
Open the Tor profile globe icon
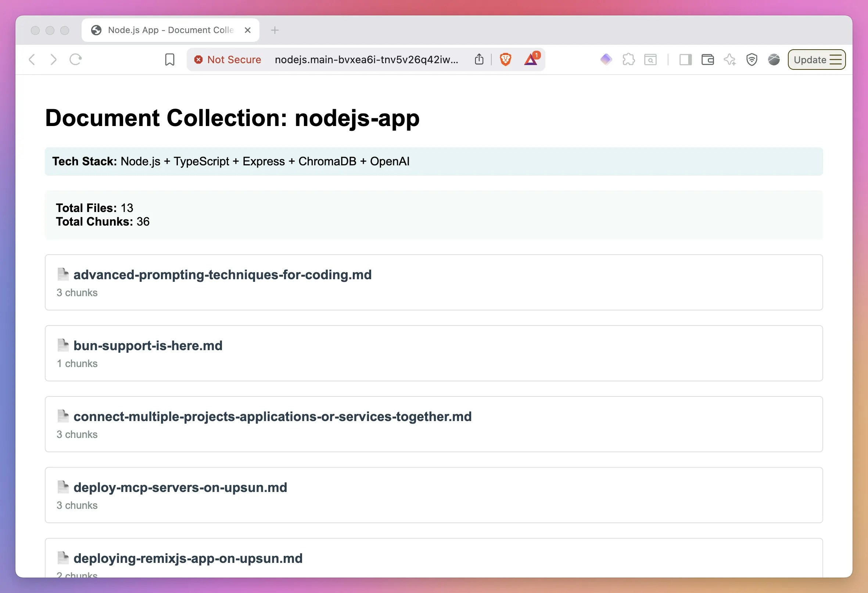coord(774,60)
